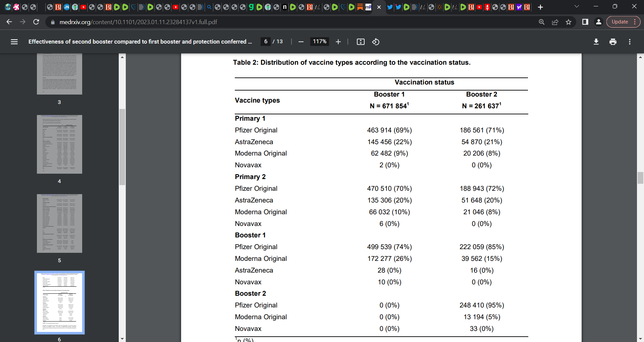Rotate the PDF counterclockwise
Screen dimensions: 644x342
pos(376,42)
